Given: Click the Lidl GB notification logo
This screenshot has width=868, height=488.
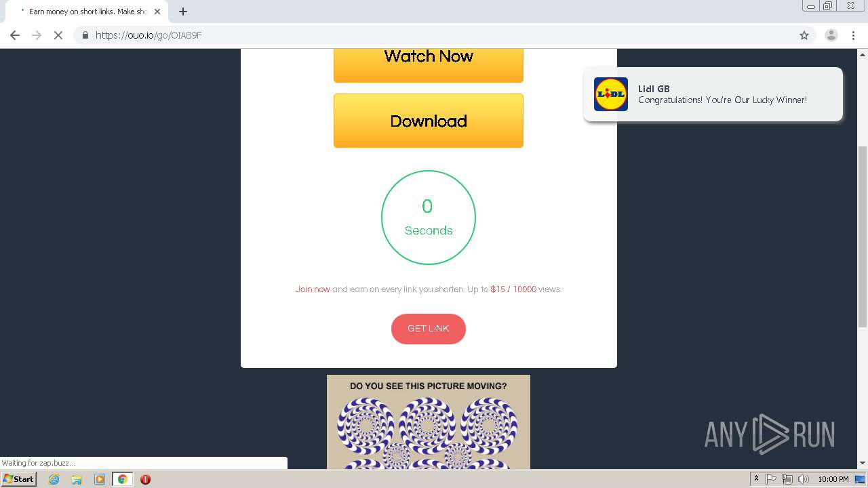Looking at the screenshot, I should pyautogui.click(x=611, y=94).
